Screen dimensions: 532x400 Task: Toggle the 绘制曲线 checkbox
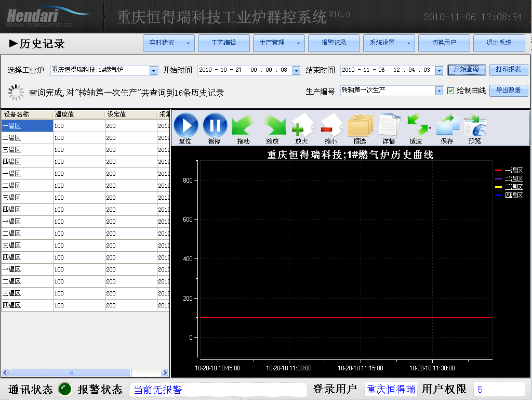click(450, 91)
